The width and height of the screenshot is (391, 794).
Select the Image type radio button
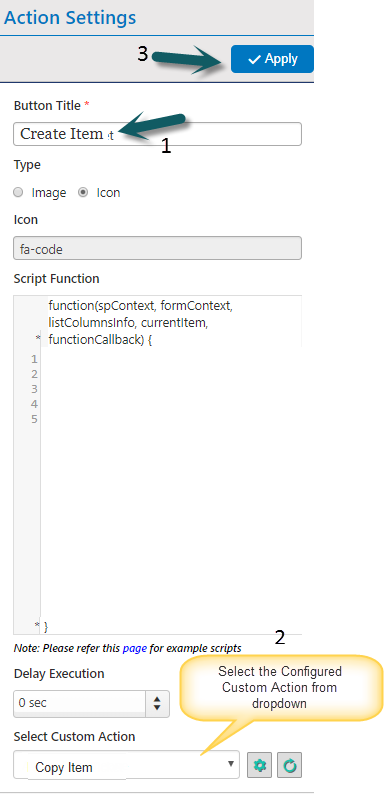(18, 193)
